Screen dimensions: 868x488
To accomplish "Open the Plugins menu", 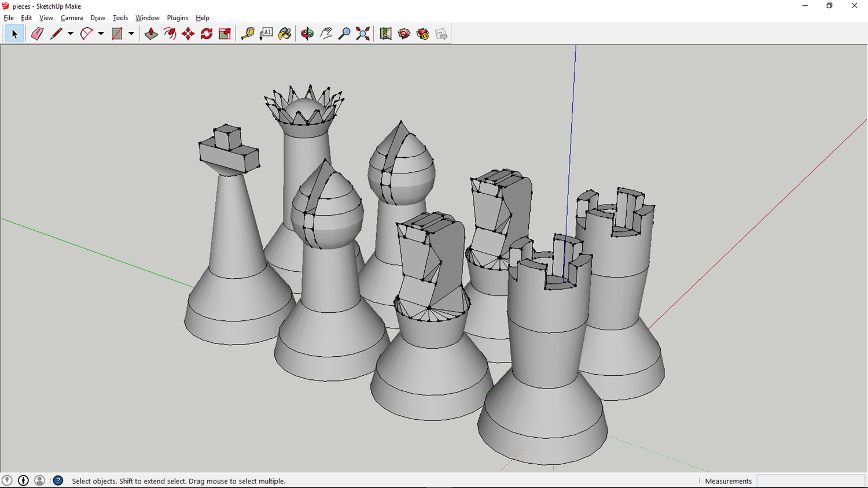I will (177, 17).
